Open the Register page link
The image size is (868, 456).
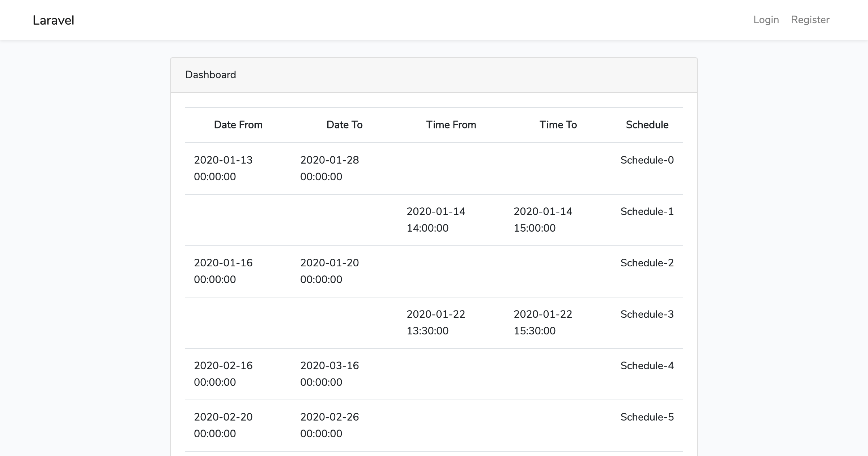(x=810, y=20)
